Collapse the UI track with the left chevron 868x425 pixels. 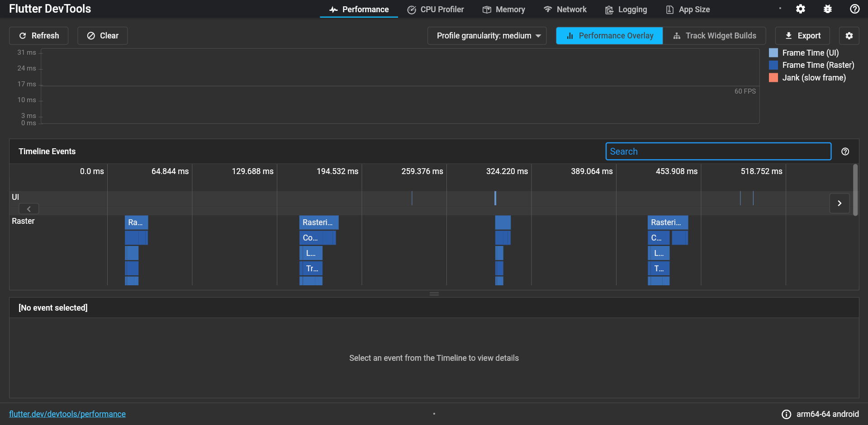coord(28,208)
